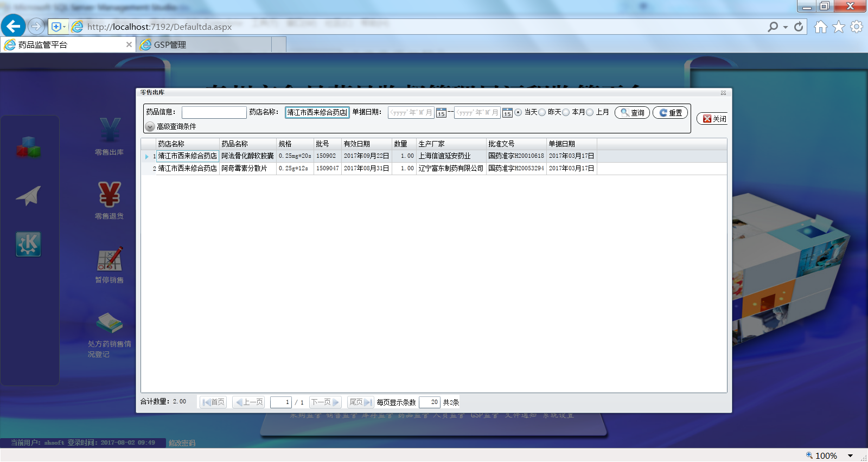The image size is (868, 462).
Task: Click the 药品信息 input field
Action: [214, 112]
